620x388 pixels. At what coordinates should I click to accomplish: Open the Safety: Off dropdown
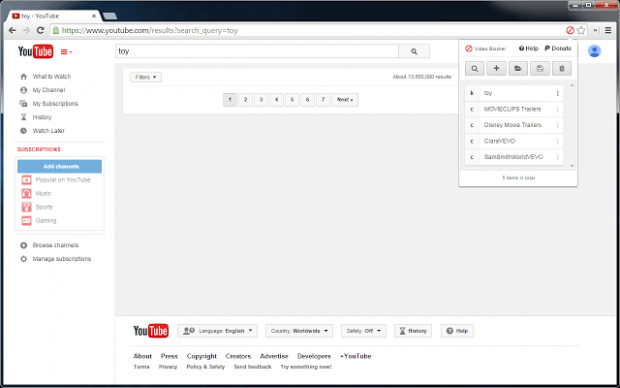click(363, 331)
